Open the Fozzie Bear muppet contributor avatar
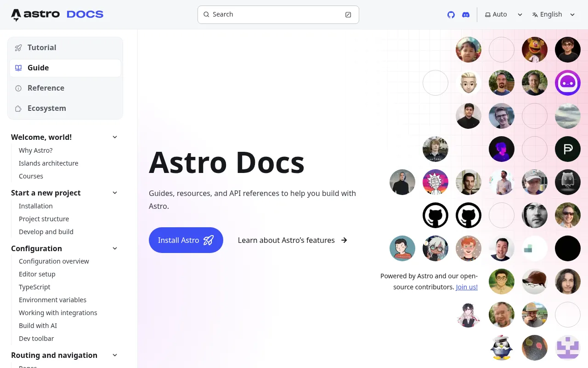Screen dimensions: 588x368 pos(535,50)
